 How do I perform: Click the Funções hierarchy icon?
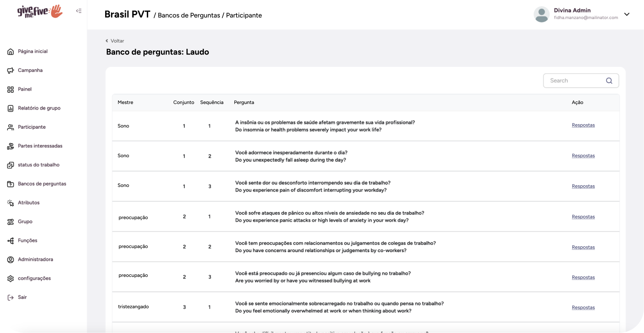(x=11, y=241)
